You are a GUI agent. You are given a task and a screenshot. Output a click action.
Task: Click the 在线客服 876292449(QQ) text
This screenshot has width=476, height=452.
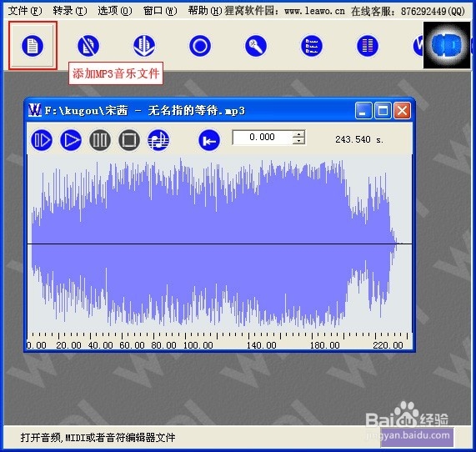[x=408, y=11]
